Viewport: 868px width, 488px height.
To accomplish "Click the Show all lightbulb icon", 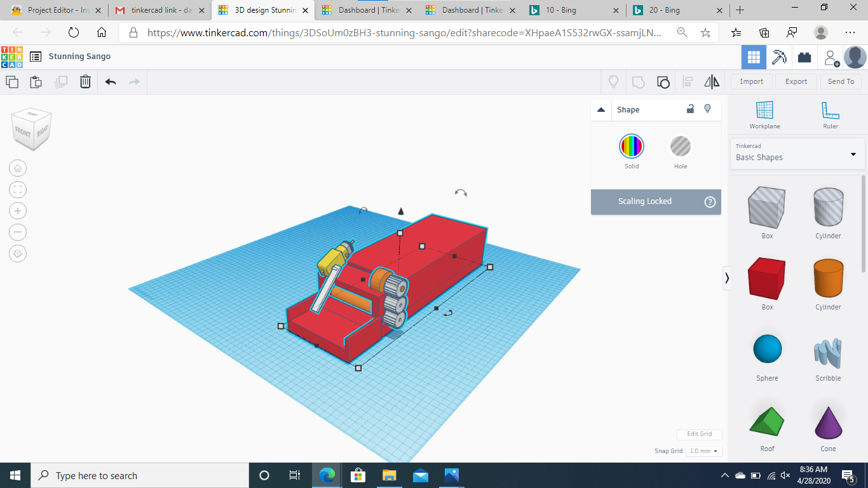I will (x=614, y=81).
